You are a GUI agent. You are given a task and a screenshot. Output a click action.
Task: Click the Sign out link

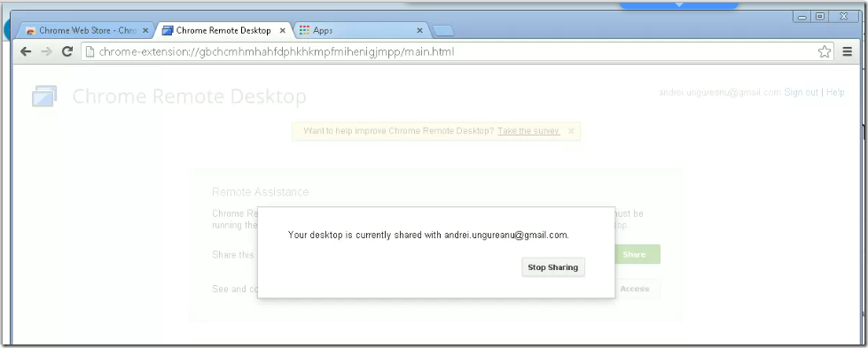pos(801,92)
